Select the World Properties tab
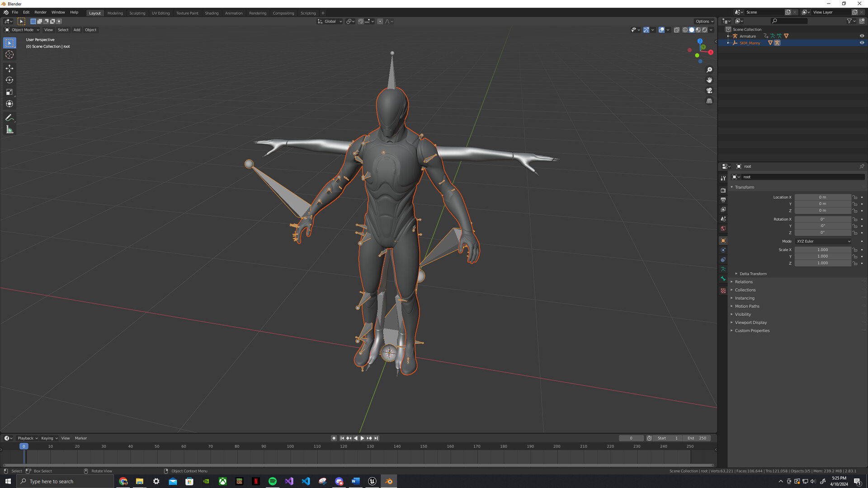This screenshot has height=488, width=868. pos(723,228)
